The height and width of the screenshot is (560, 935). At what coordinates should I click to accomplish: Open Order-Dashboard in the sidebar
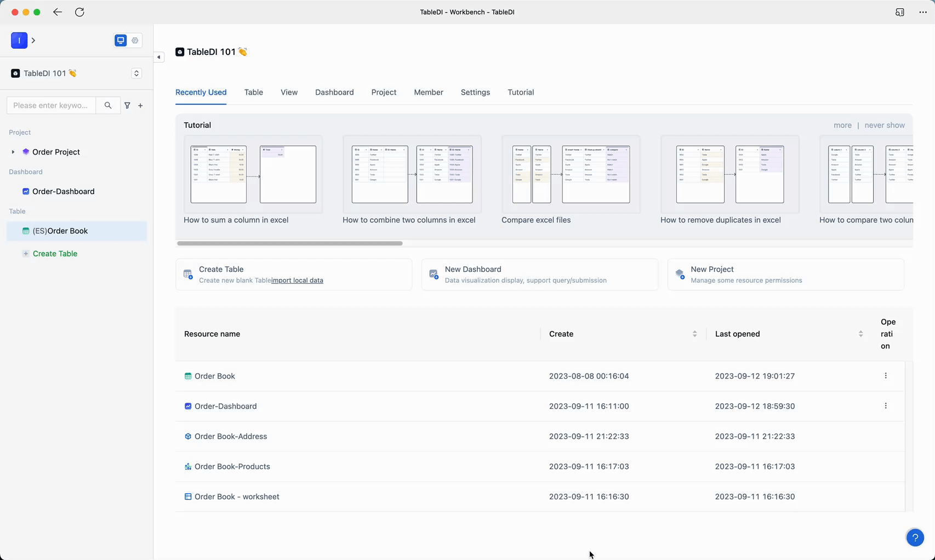point(63,191)
